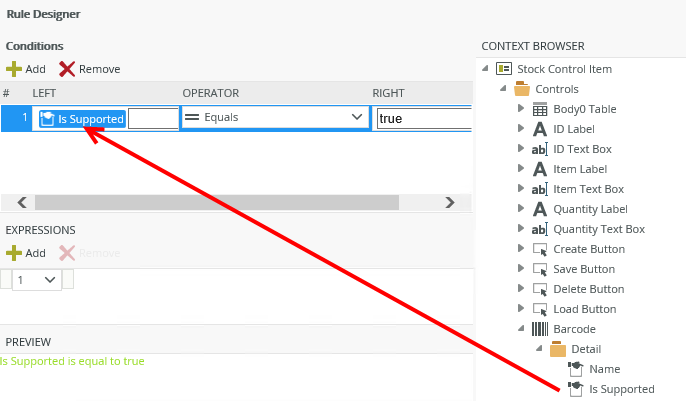686x401 pixels.
Task: Click the ID Label letter icon
Action: [x=539, y=129]
